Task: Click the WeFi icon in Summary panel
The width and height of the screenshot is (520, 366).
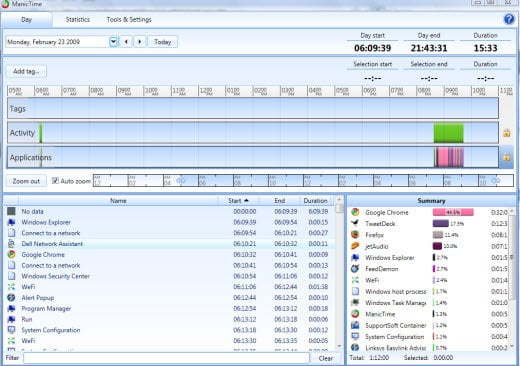Action: (x=355, y=280)
